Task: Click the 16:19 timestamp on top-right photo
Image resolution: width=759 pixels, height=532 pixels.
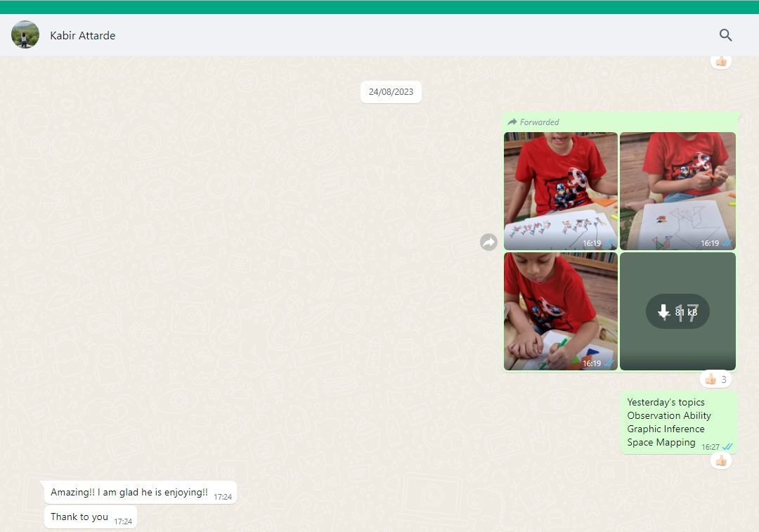Action: pos(709,243)
